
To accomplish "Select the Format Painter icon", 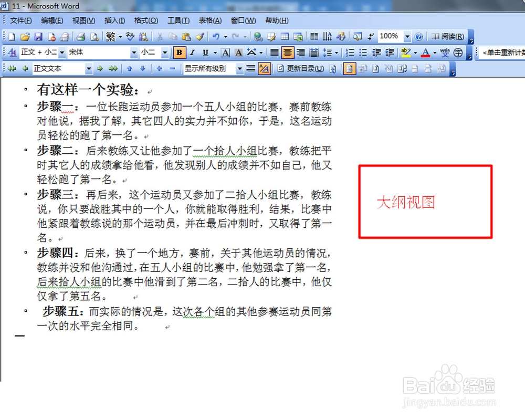I will tap(201, 37).
